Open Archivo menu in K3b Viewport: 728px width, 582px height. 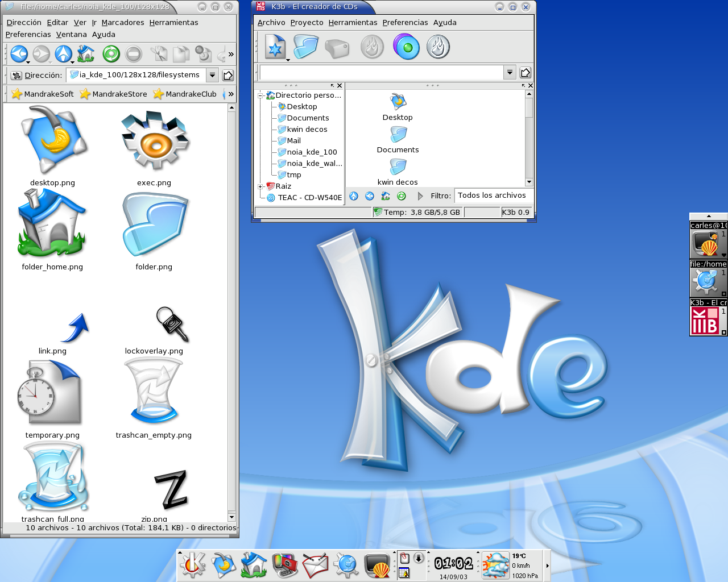[271, 22]
